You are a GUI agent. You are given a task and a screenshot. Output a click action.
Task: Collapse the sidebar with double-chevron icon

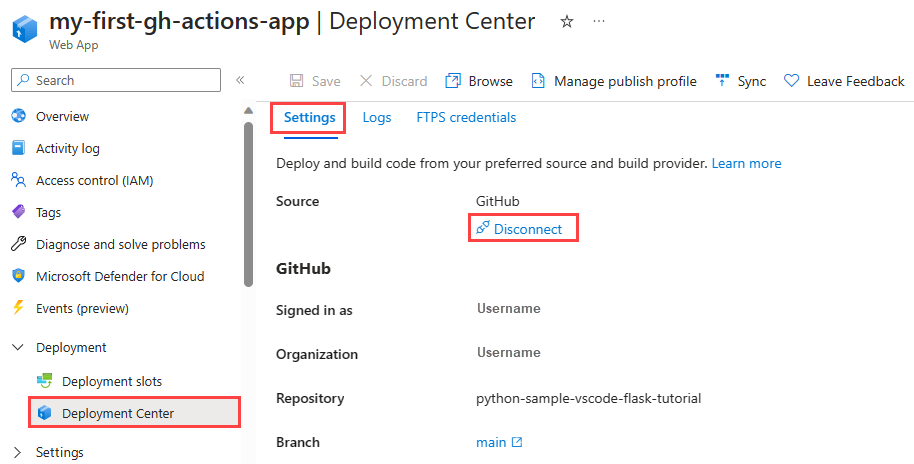click(x=240, y=81)
